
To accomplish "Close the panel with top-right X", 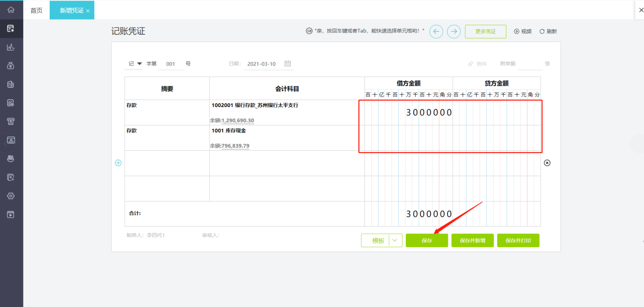I will (x=641, y=9).
